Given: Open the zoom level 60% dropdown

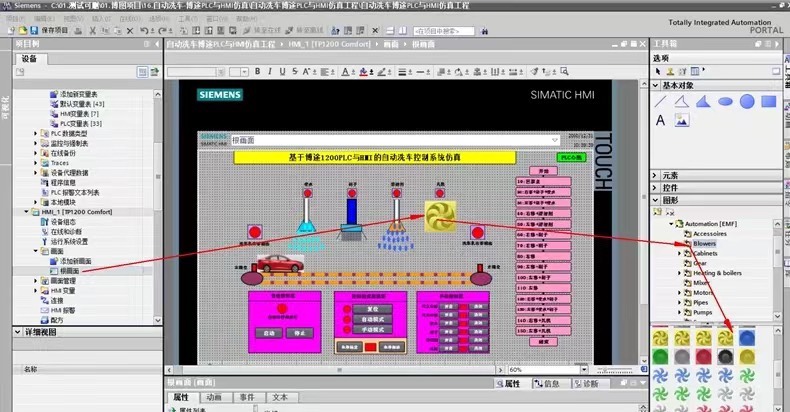Looking at the screenshot, I should 584,370.
